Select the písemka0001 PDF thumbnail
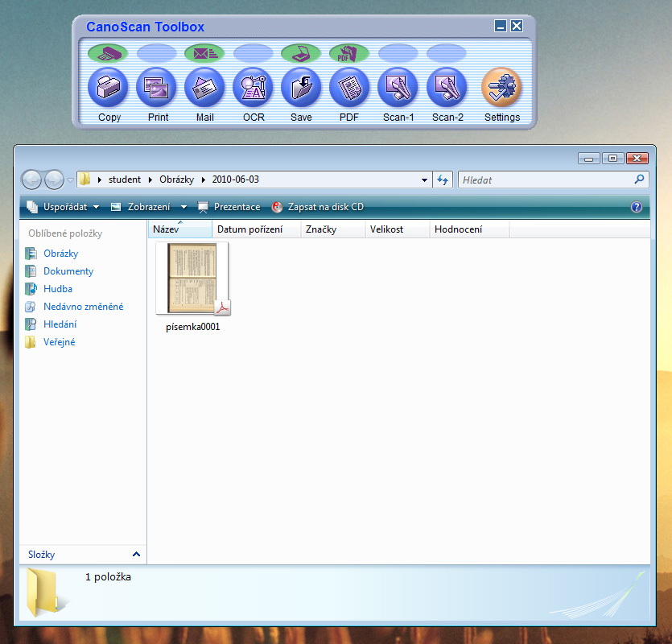The image size is (672, 644). 192,279
